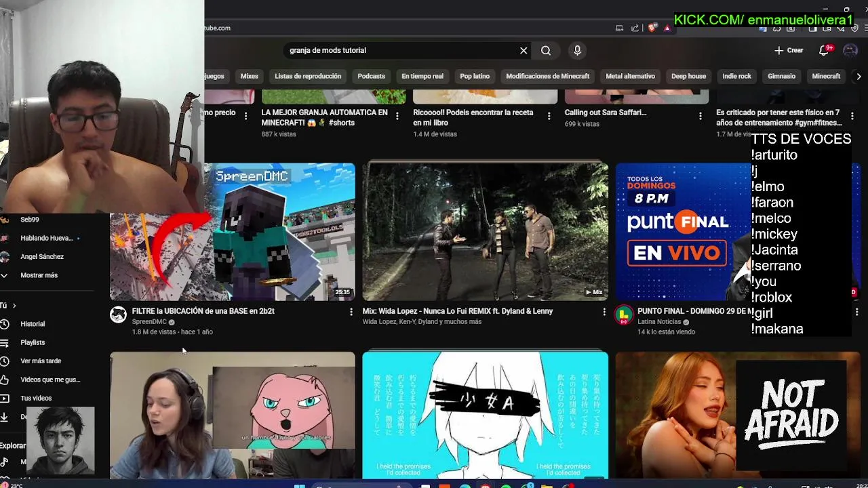
Task: Select the Modificaciones de Minecraft chip
Action: (x=547, y=76)
